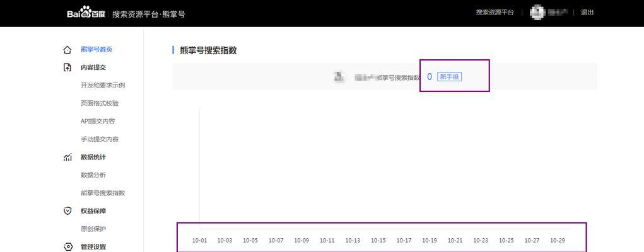
Task: Click the 10-23 date label on chart
Action: pos(481,241)
